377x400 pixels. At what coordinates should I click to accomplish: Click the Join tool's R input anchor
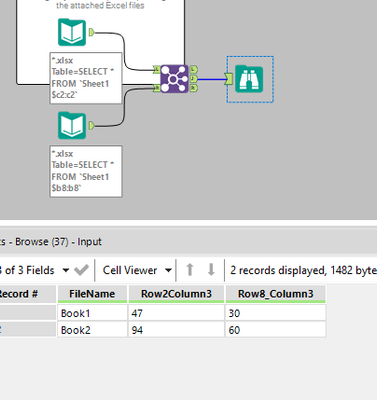pos(157,88)
